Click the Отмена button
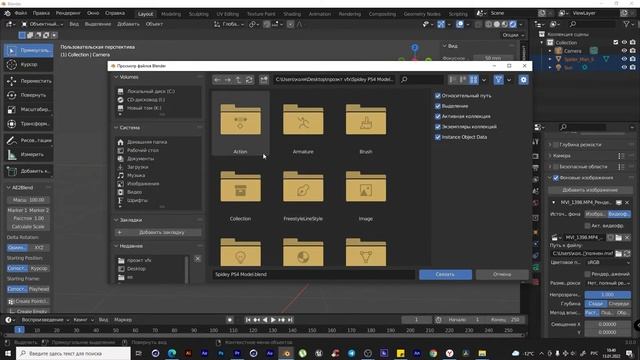 502,275
